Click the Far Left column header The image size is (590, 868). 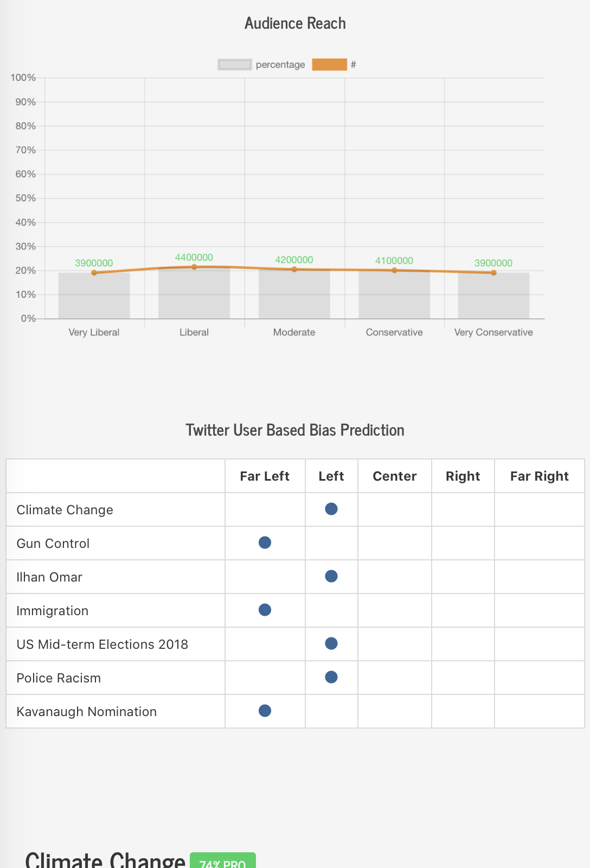[265, 476]
